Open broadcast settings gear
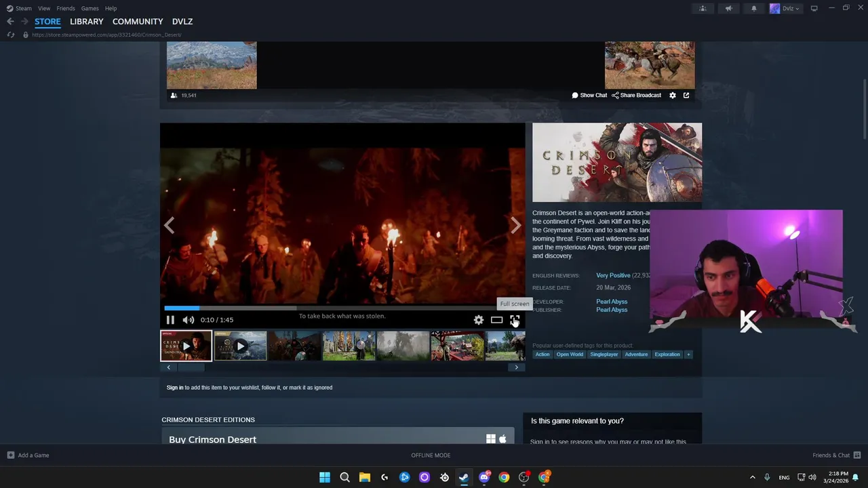 click(x=673, y=96)
